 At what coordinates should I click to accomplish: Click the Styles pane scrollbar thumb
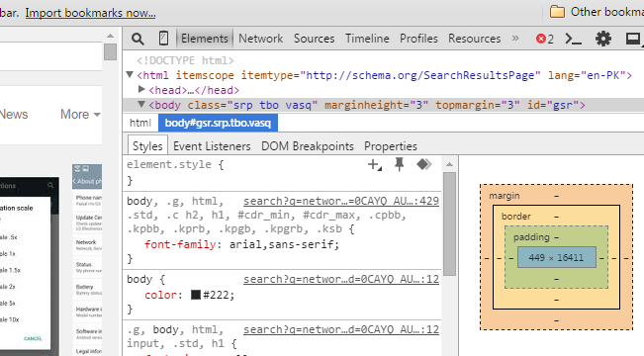point(449,223)
